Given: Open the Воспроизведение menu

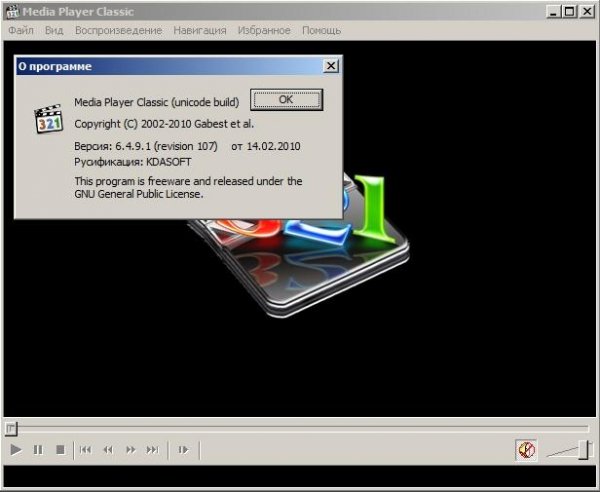Looking at the screenshot, I should click(x=119, y=30).
